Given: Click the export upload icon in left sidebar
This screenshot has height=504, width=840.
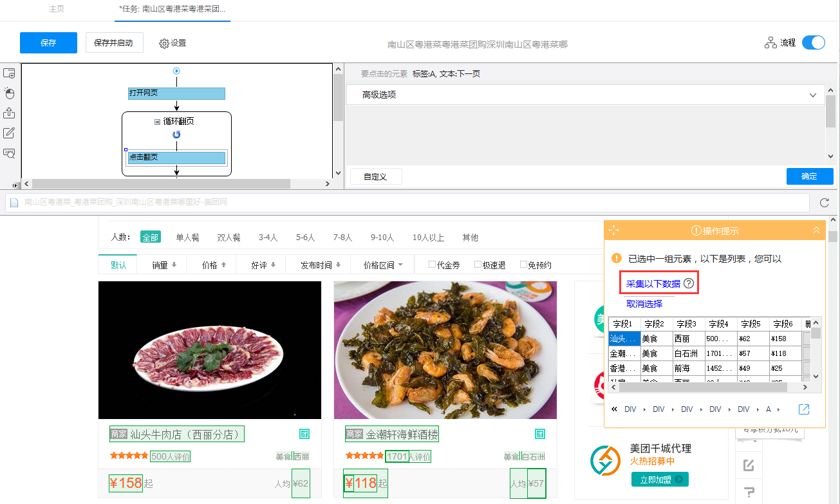Looking at the screenshot, I should [x=9, y=113].
